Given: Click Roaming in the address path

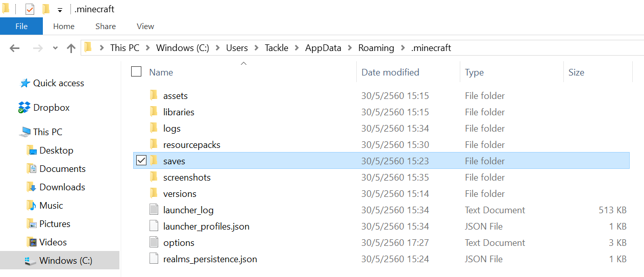Looking at the screenshot, I should click(x=376, y=48).
